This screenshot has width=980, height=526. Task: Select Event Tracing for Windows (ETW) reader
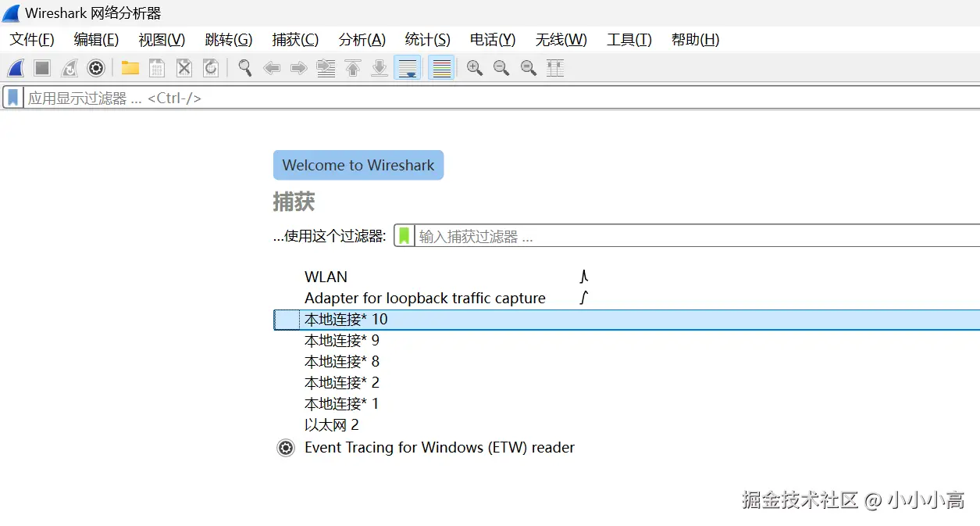tap(440, 448)
